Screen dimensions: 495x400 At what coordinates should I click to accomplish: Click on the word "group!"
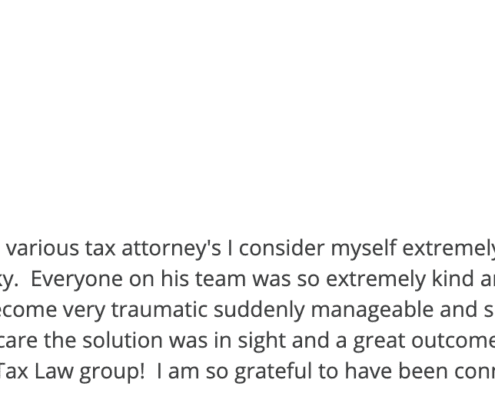(x=112, y=372)
